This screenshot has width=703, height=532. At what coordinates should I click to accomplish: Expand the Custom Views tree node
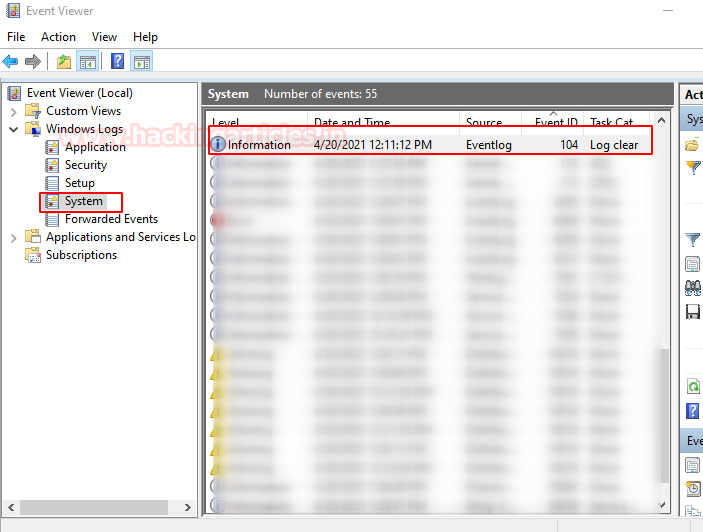[x=13, y=112]
